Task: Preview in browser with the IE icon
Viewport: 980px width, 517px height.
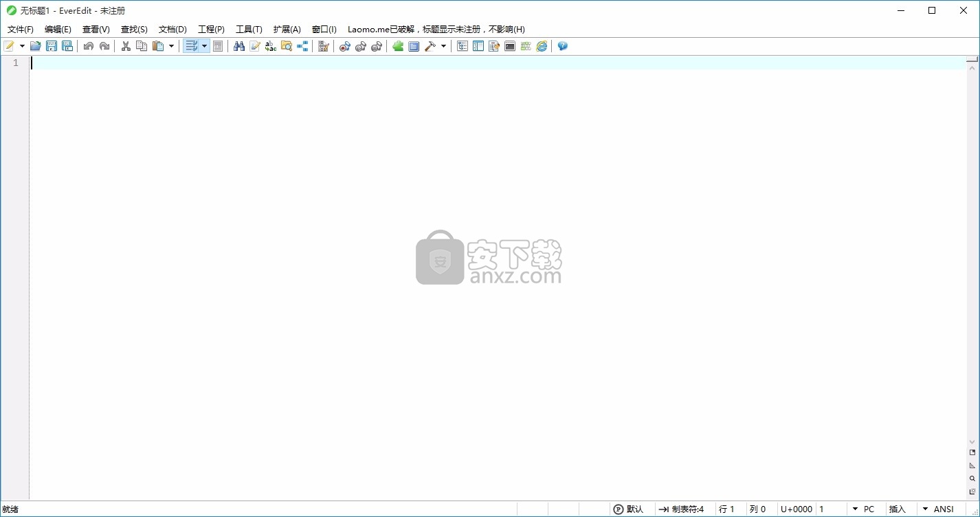Action: tap(542, 46)
